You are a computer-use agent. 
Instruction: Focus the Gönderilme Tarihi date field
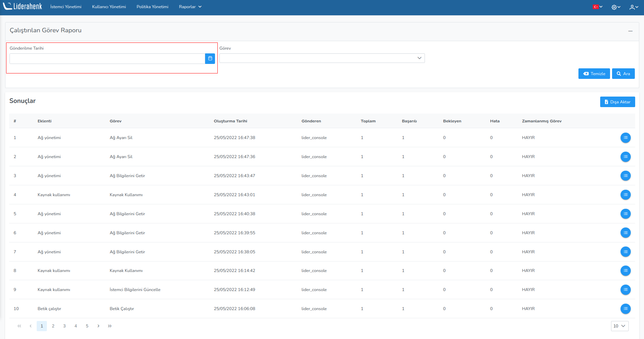click(x=107, y=58)
